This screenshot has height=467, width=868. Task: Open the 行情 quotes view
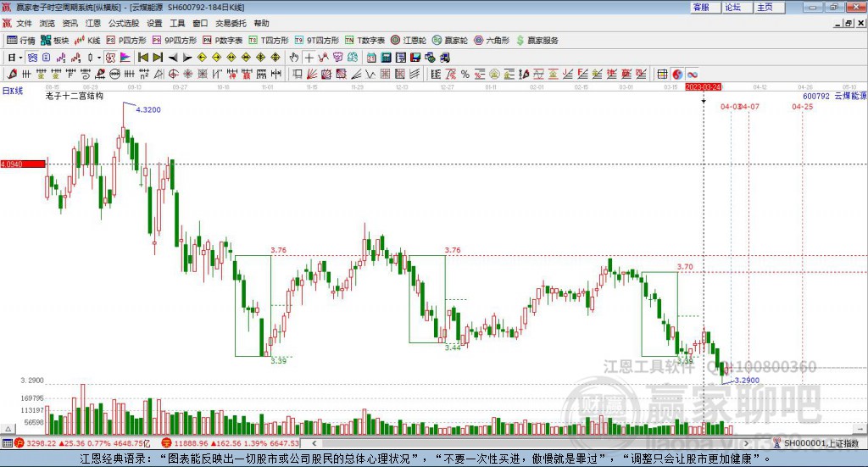(x=21, y=41)
